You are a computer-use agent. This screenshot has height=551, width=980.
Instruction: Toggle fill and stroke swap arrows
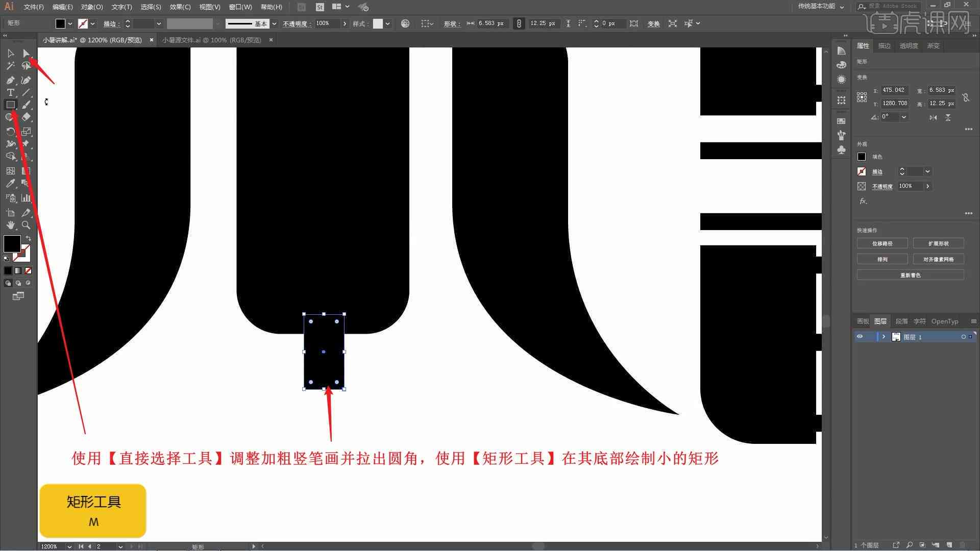click(x=26, y=240)
